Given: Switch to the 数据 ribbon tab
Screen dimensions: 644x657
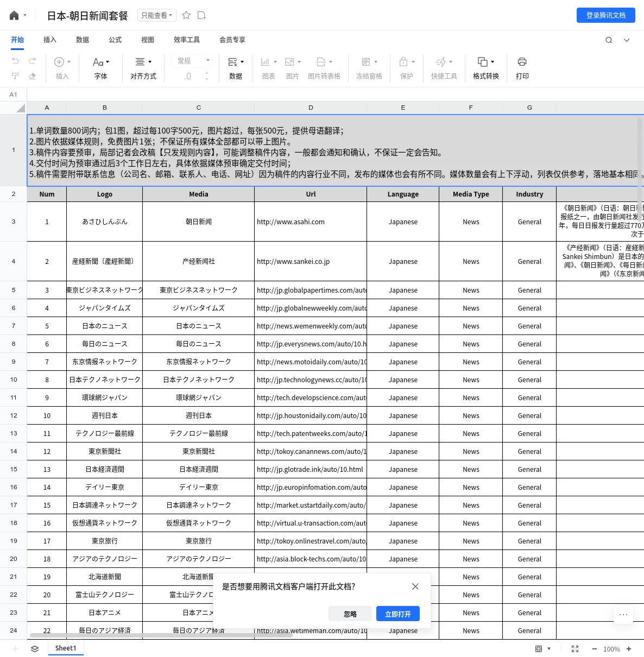Looking at the screenshot, I should pyautogui.click(x=83, y=40).
